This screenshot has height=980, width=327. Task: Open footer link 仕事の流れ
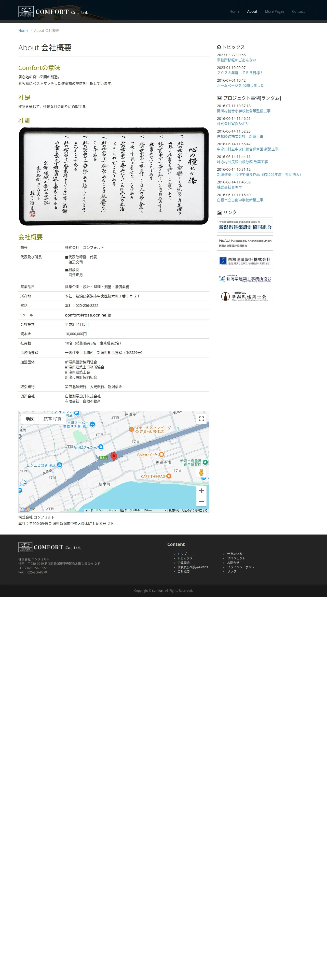(235, 554)
